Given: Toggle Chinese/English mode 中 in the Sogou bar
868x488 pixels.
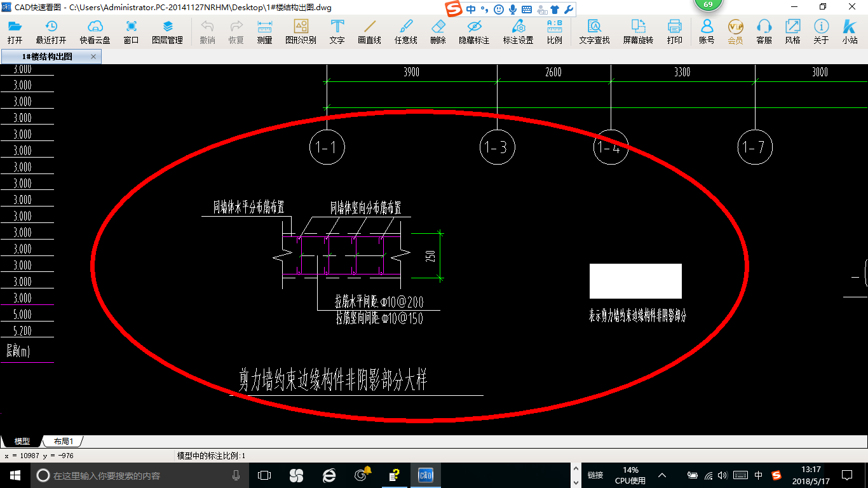Looking at the screenshot, I should pos(471,9).
